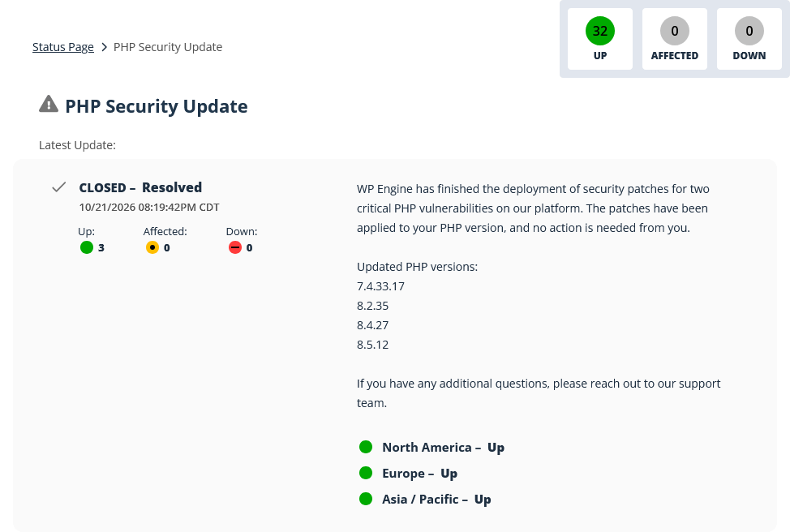Viewport: 790px width, 532px height.
Task: Click the green dot beside North America
Action: point(366,447)
